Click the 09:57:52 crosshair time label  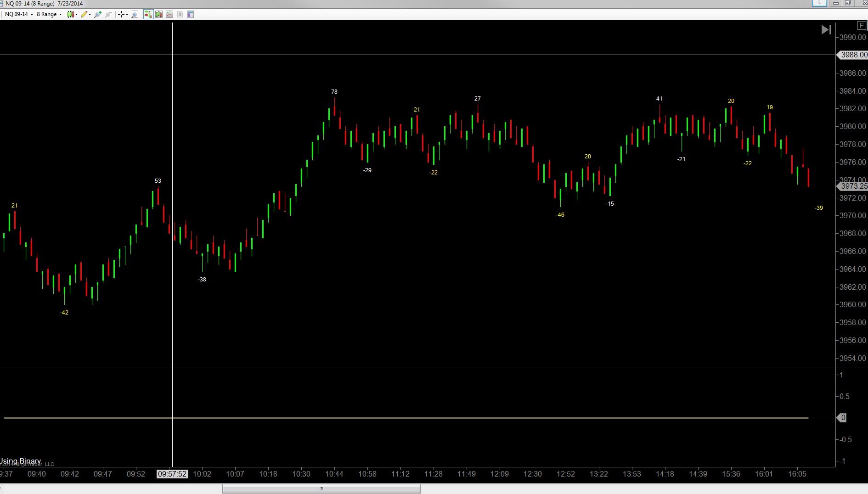click(x=172, y=474)
